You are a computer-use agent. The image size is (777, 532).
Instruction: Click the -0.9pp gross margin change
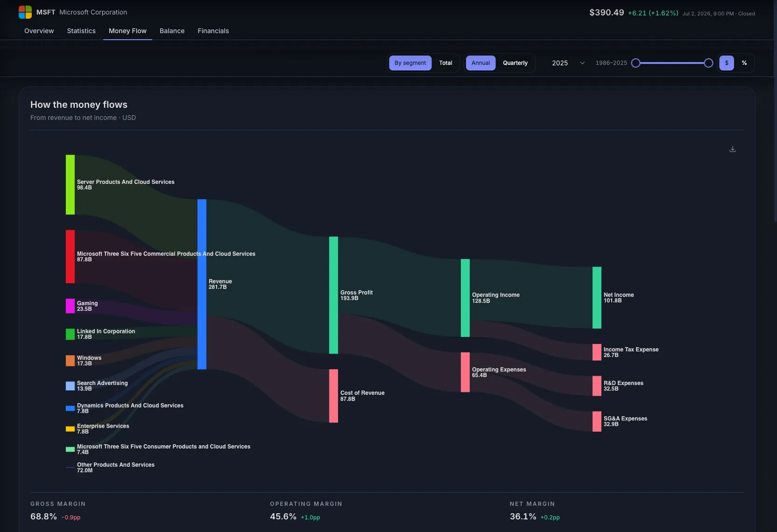pyautogui.click(x=71, y=518)
